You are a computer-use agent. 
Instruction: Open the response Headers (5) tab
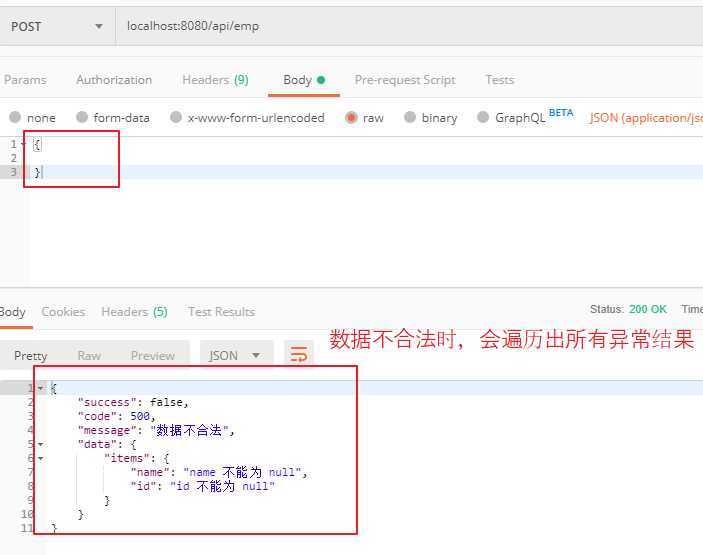click(135, 312)
